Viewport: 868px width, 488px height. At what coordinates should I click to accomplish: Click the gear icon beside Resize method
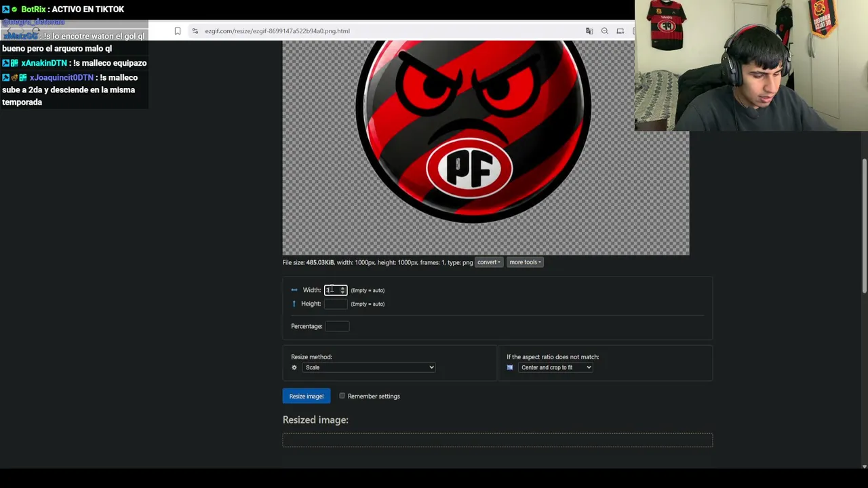[x=294, y=367]
